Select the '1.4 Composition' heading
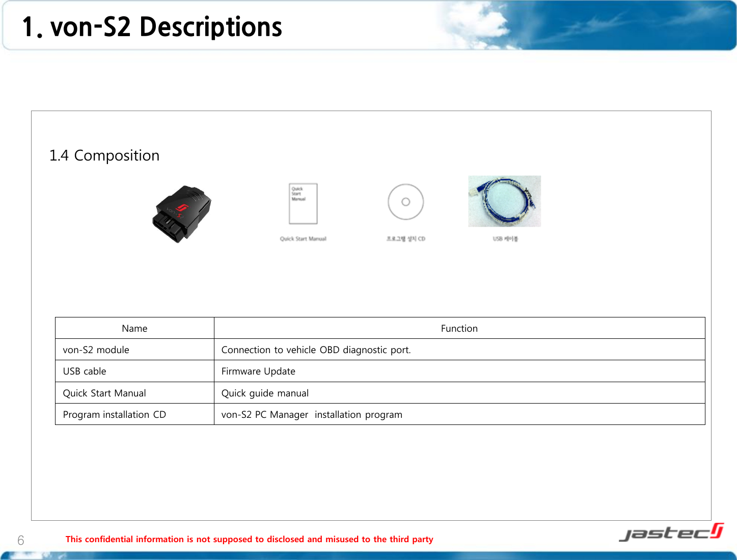This screenshot has width=737, height=560. click(x=104, y=155)
